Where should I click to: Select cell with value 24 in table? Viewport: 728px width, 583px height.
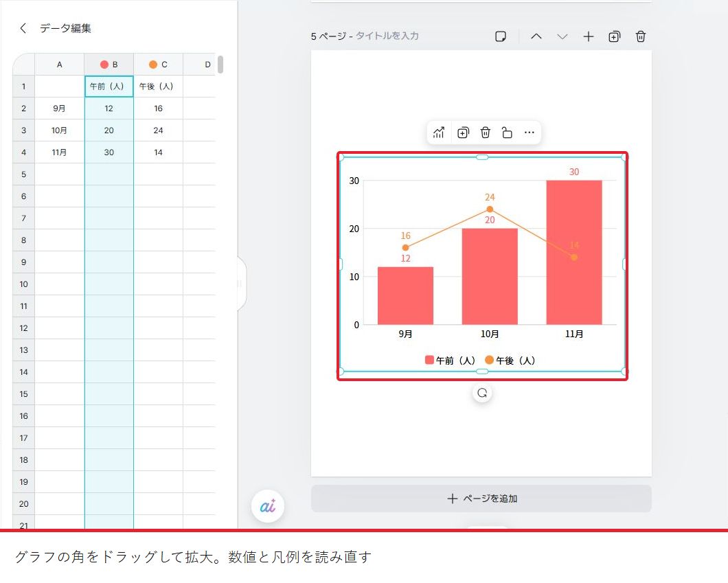[159, 130]
